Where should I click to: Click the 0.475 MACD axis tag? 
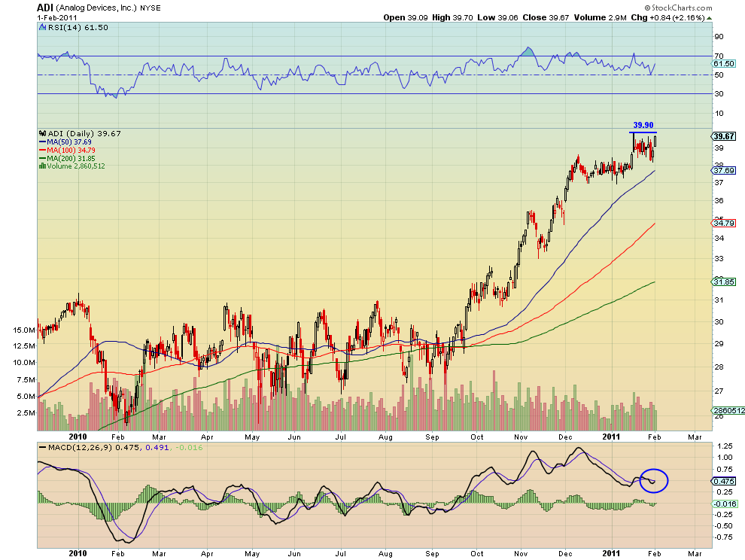[x=724, y=481]
